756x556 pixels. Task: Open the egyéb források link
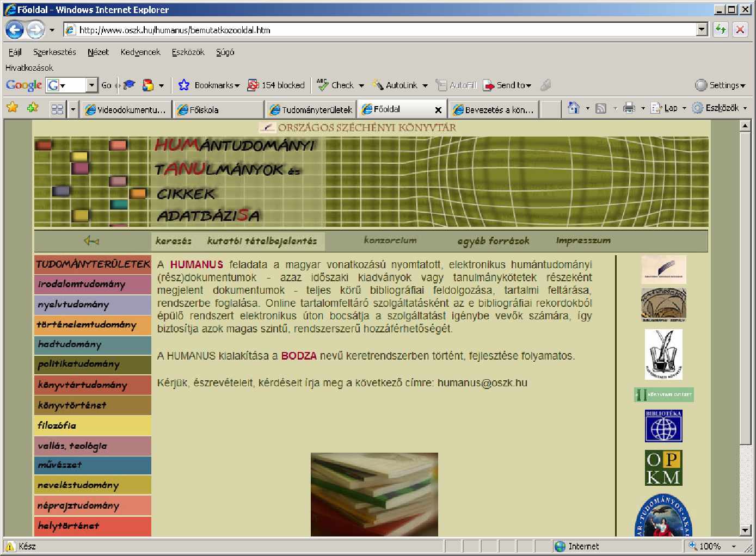[493, 240]
